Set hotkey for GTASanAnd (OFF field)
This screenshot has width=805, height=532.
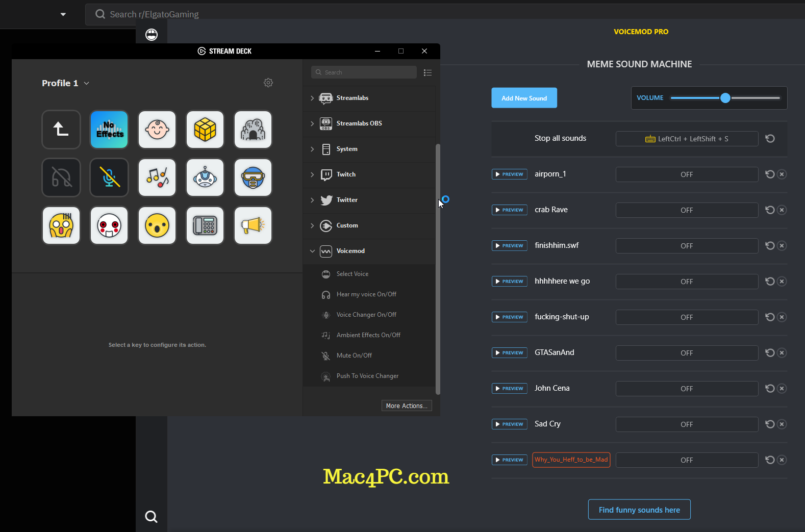(687, 353)
